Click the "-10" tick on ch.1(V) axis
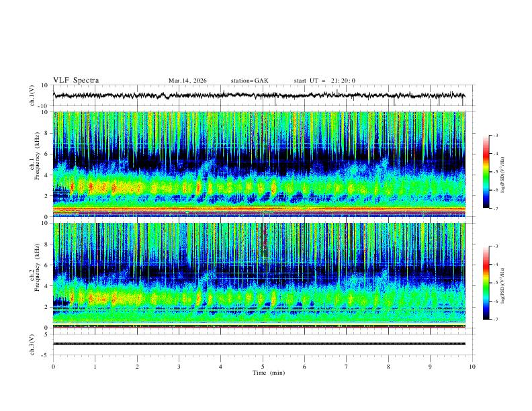The width and height of the screenshot is (532, 411). pyautogui.click(x=44, y=106)
